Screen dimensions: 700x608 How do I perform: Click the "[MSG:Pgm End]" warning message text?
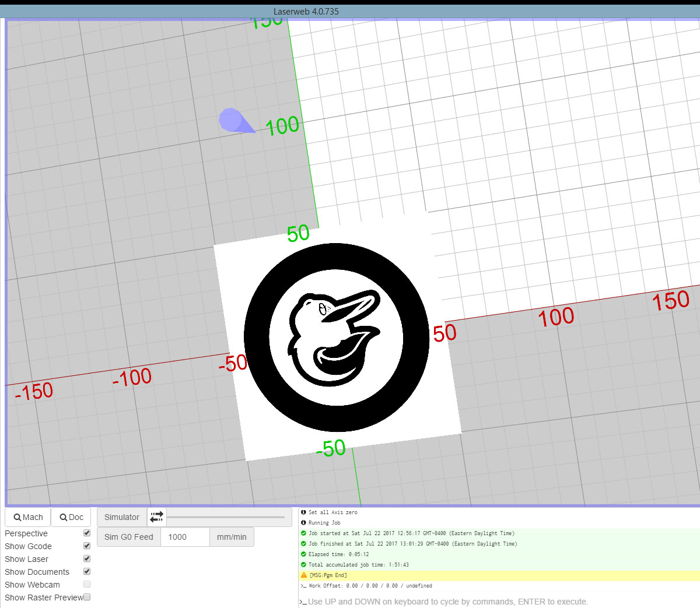(328, 575)
